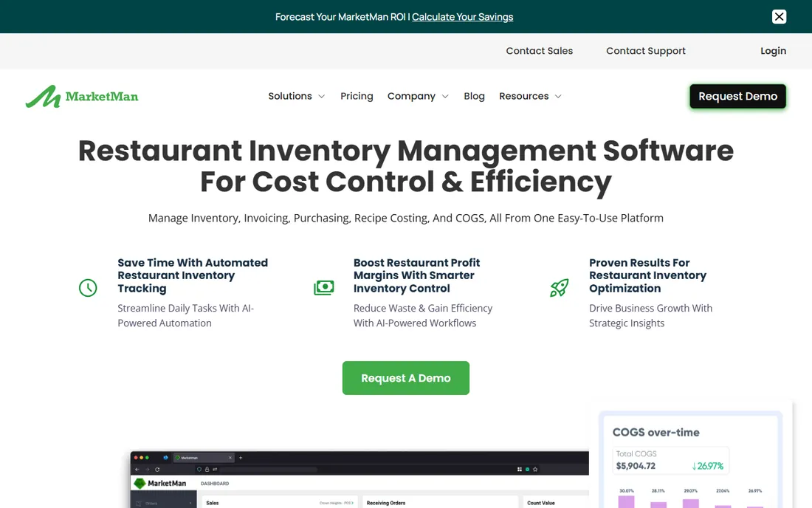Click the $5,904.72 Total COGS value
The height and width of the screenshot is (508, 812).
click(636, 466)
